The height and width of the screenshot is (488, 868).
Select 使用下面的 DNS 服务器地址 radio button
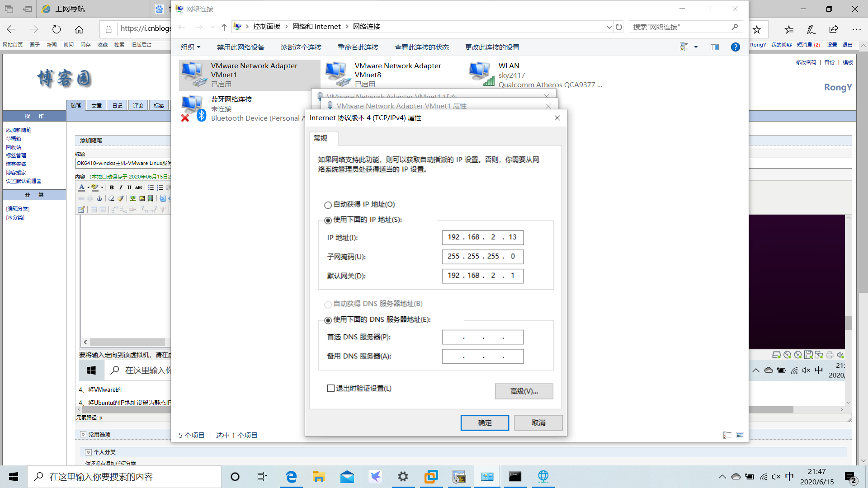coord(328,320)
